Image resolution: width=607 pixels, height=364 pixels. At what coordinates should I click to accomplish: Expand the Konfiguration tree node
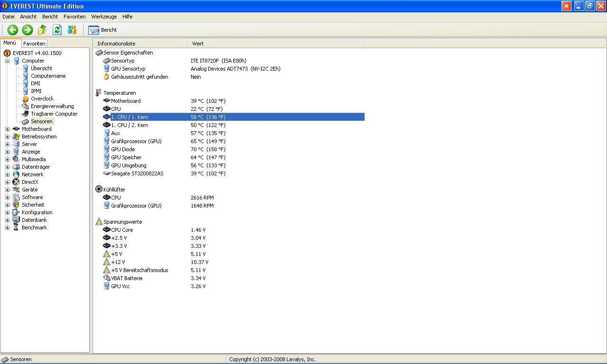pyautogui.click(x=7, y=212)
